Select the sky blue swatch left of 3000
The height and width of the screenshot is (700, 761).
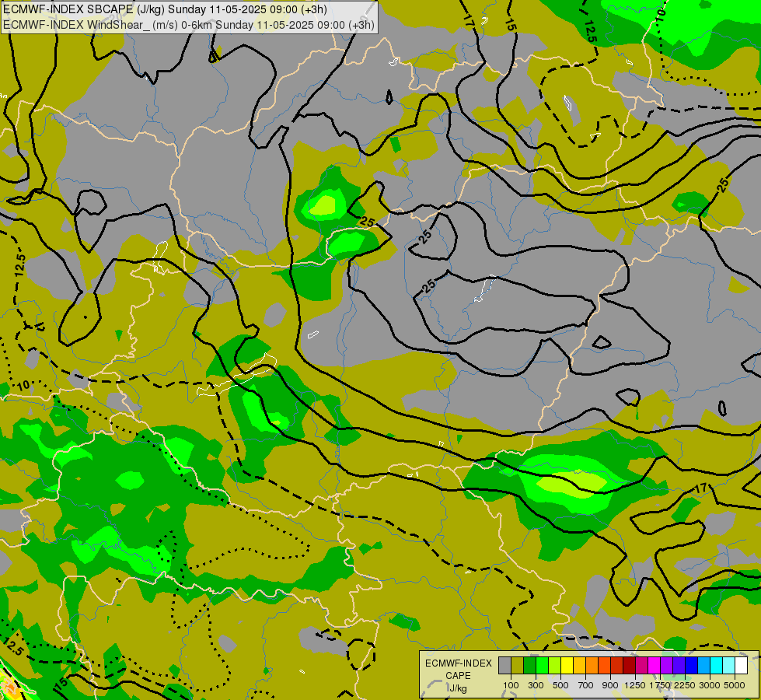point(703,666)
